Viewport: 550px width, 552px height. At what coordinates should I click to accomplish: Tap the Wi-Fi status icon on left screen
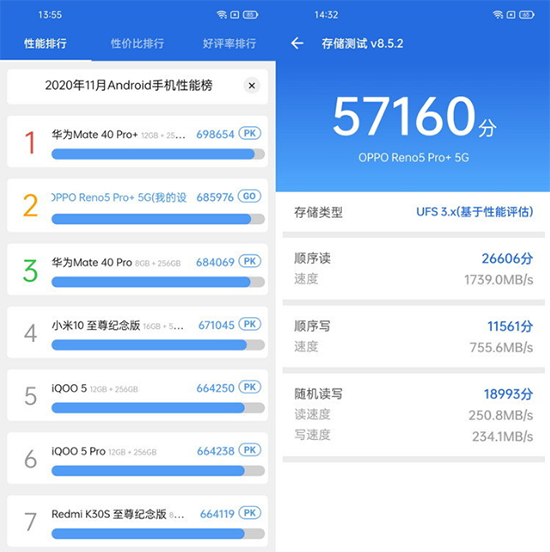point(221,15)
